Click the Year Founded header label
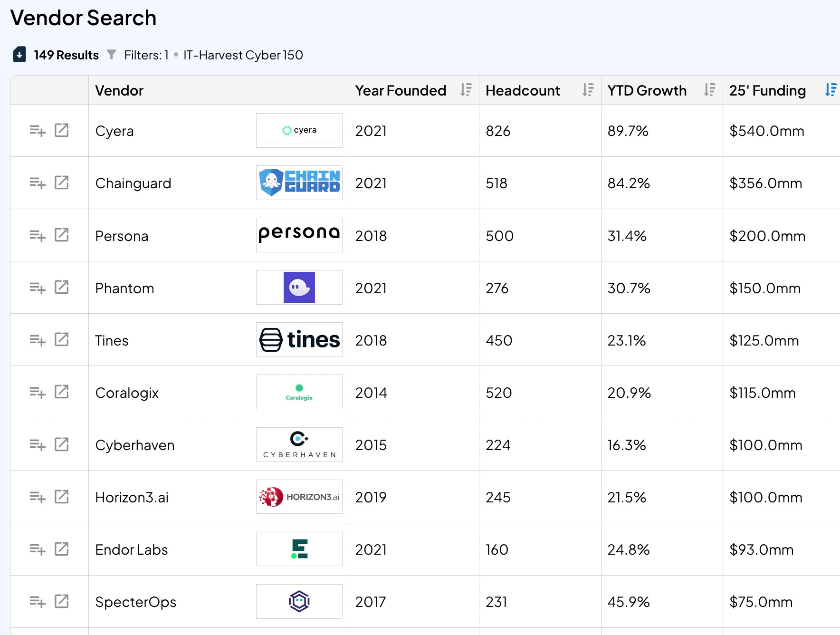 tap(401, 90)
